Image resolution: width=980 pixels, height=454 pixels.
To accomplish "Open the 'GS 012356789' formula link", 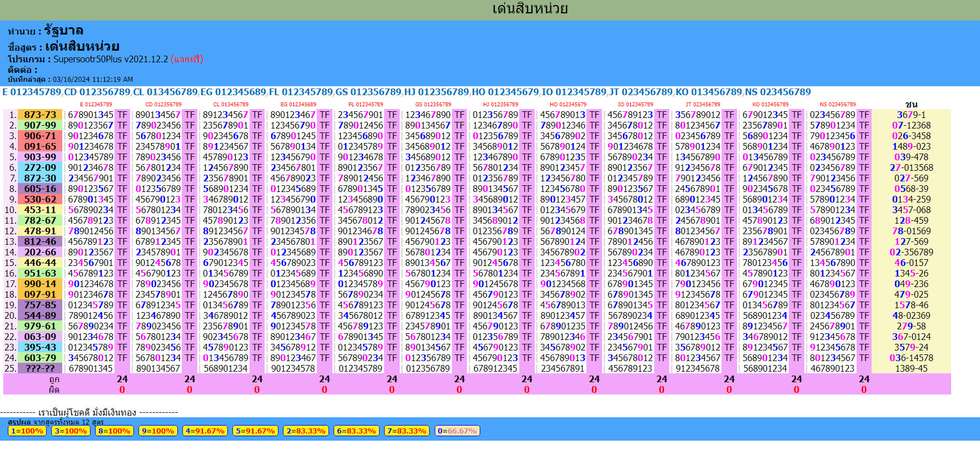I will click(369, 92).
